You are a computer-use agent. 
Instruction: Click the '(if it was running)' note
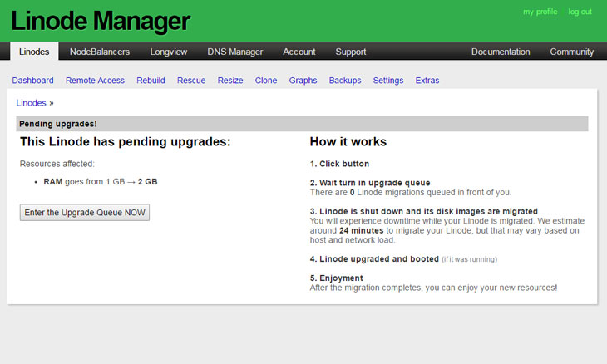tap(470, 259)
